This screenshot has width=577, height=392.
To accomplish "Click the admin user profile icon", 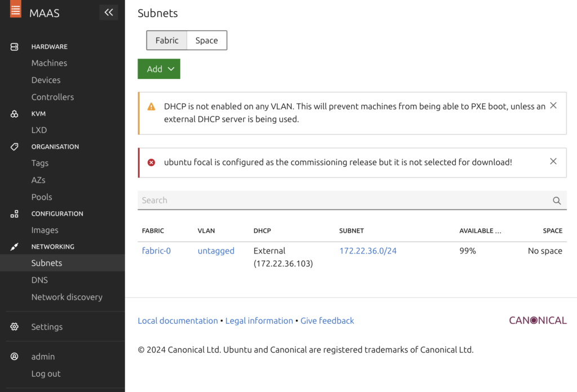I will [14, 357].
